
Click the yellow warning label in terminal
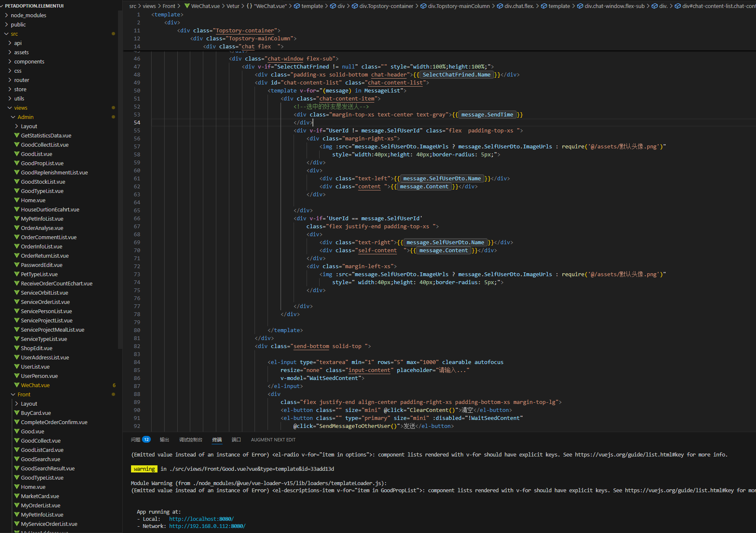click(x=144, y=469)
